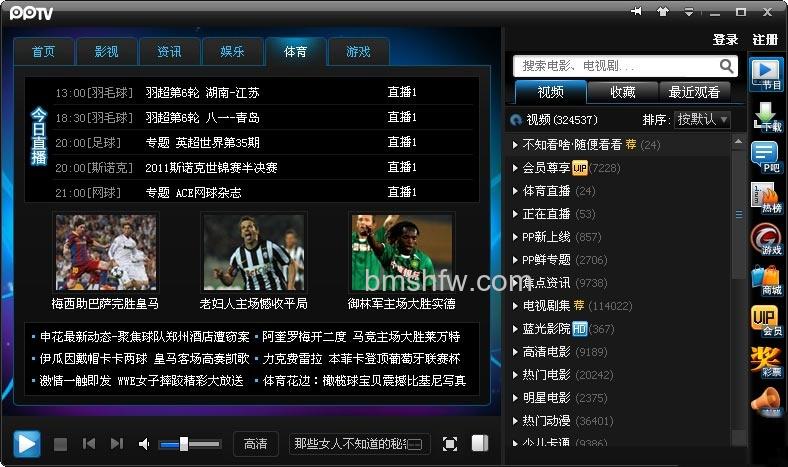Open the P吧 chat bubble icon
Screen dimensions: 788x467
(x=765, y=157)
